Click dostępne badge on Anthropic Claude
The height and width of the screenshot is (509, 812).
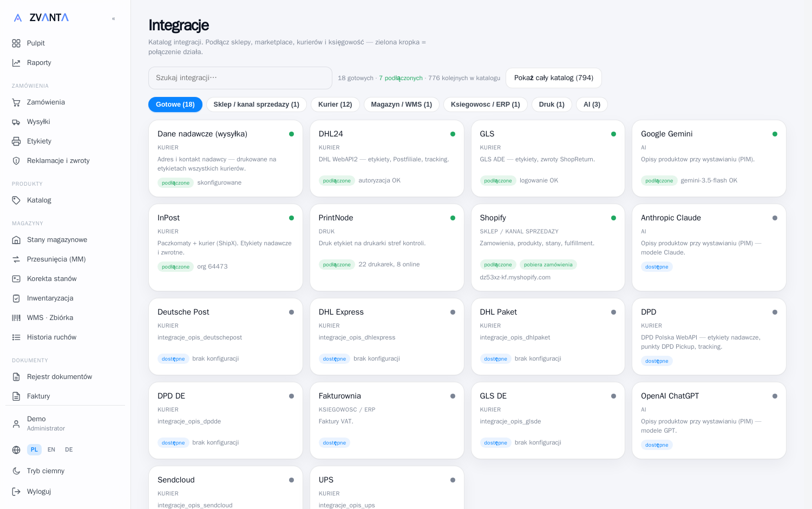pyautogui.click(x=657, y=267)
